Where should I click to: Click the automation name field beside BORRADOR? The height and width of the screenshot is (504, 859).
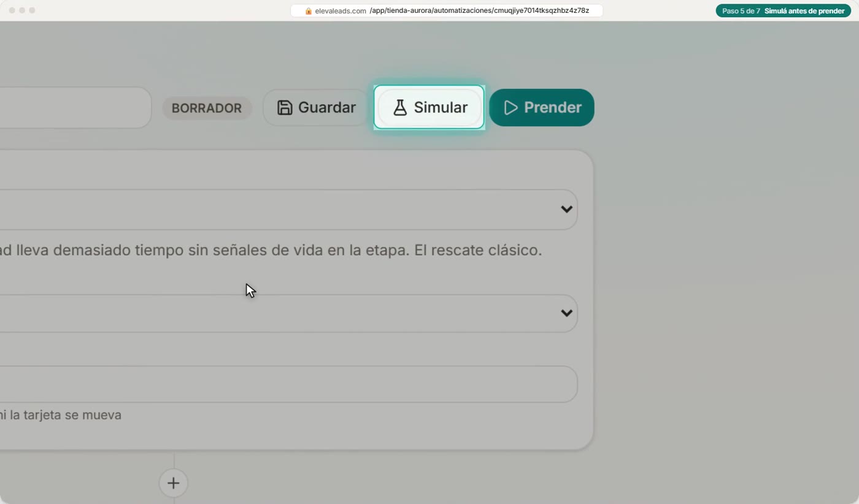click(x=75, y=107)
